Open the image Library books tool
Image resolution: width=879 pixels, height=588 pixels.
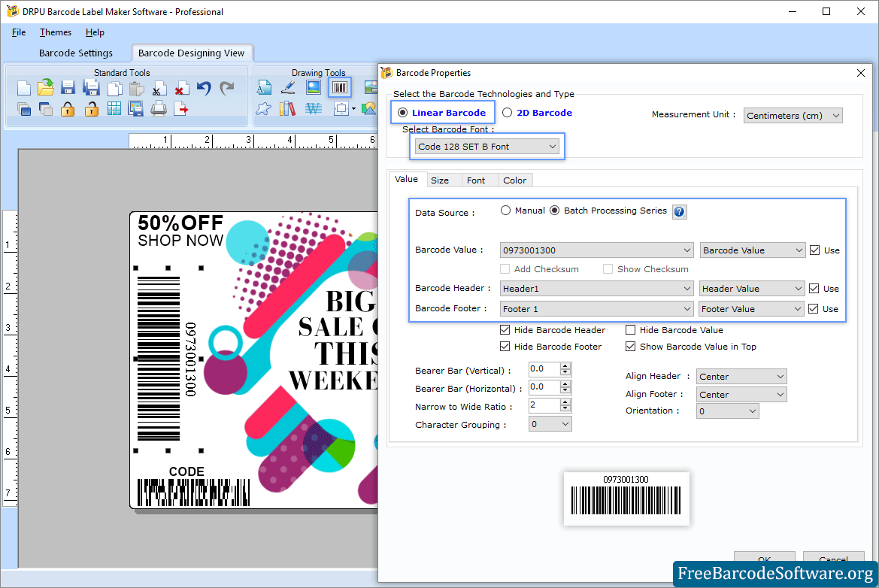tap(287, 109)
